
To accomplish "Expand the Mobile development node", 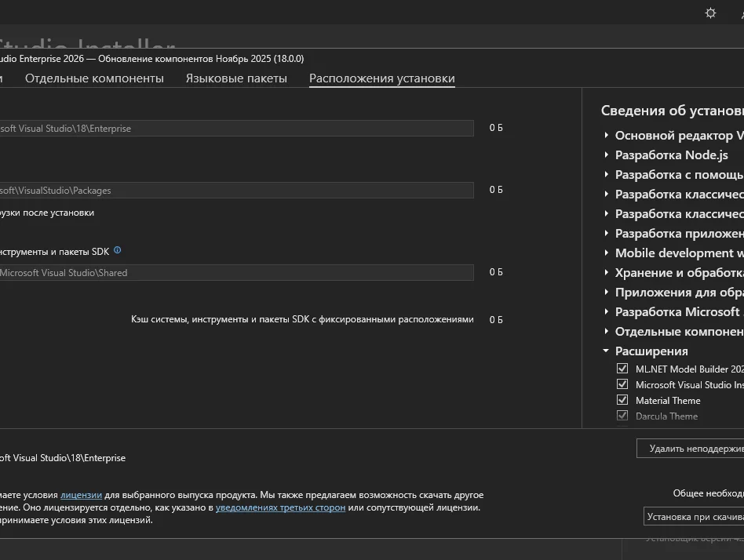I will pyautogui.click(x=607, y=253).
